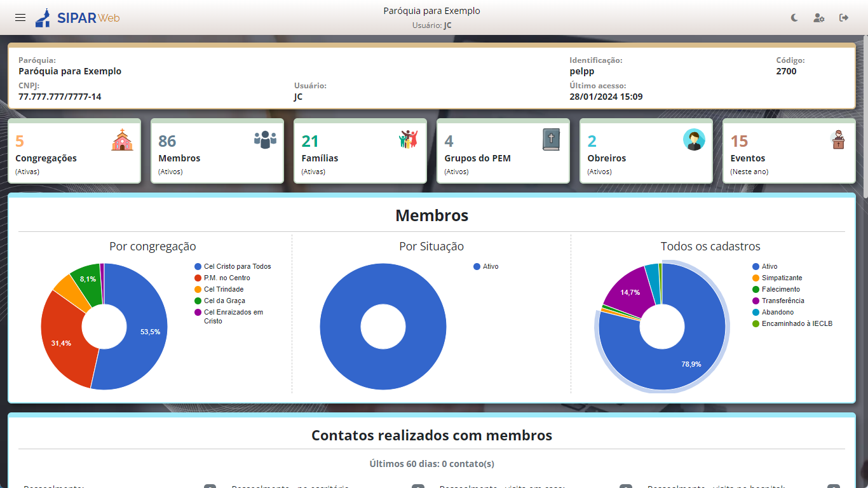The width and height of the screenshot is (868, 488).
Task: Click the church icon on Congregações card
Action: pyautogui.click(x=123, y=140)
